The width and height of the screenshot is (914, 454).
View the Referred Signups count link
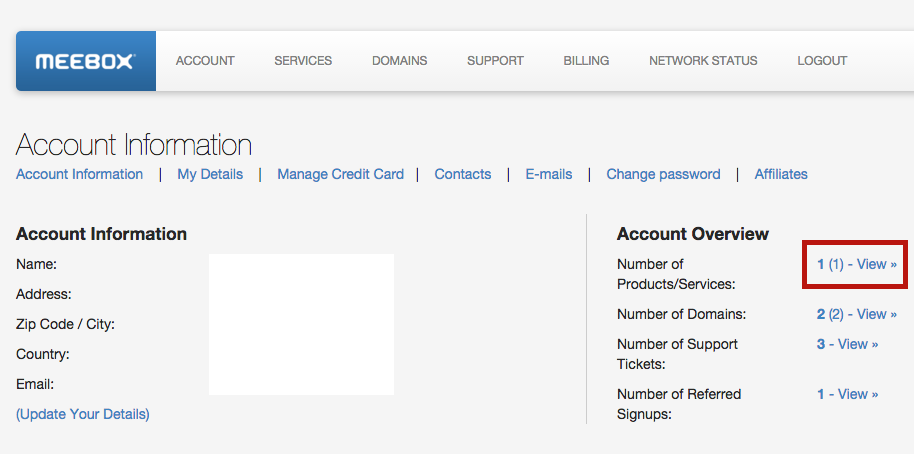pyautogui.click(x=847, y=394)
